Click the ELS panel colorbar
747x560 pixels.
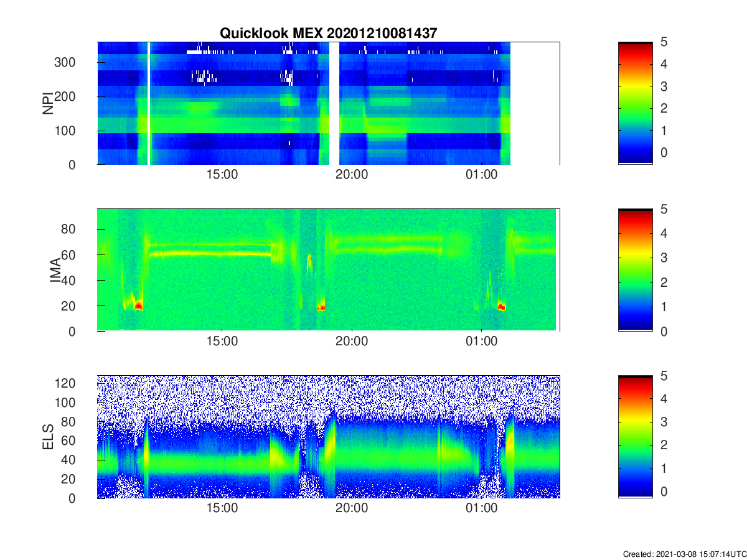pyautogui.click(x=635, y=437)
